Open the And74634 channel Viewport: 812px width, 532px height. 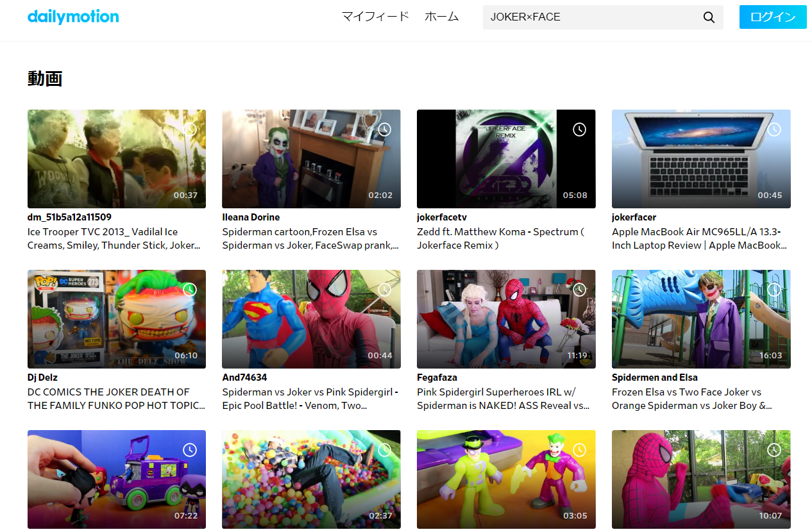point(244,378)
